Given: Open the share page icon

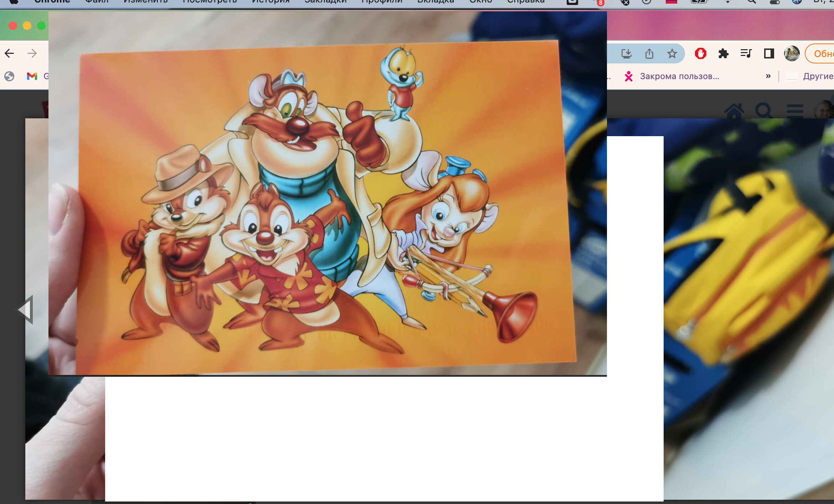Looking at the screenshot, I should coord(649,54).
